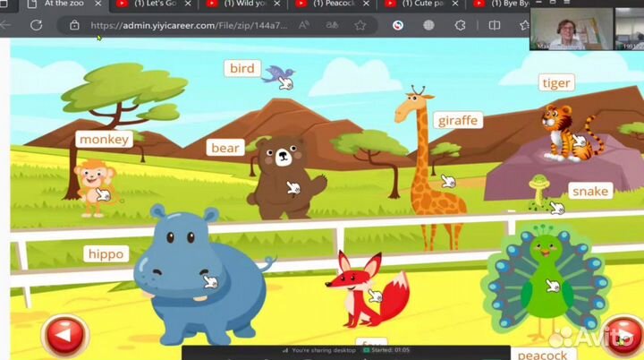Refresh the browser page

[37, 25]
